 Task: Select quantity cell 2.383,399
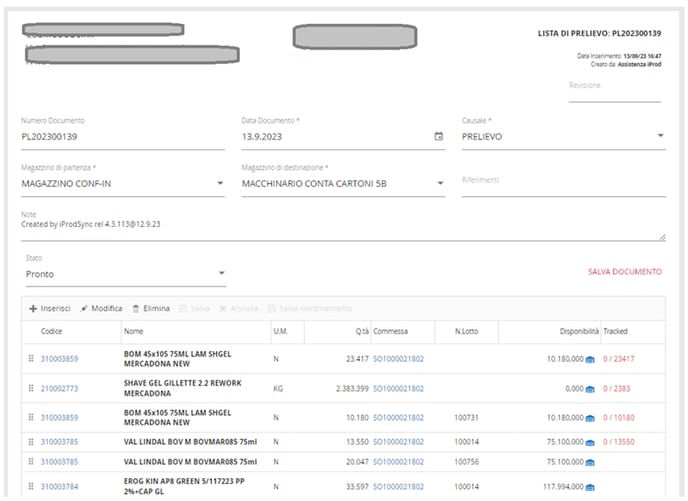coord(352,389)
